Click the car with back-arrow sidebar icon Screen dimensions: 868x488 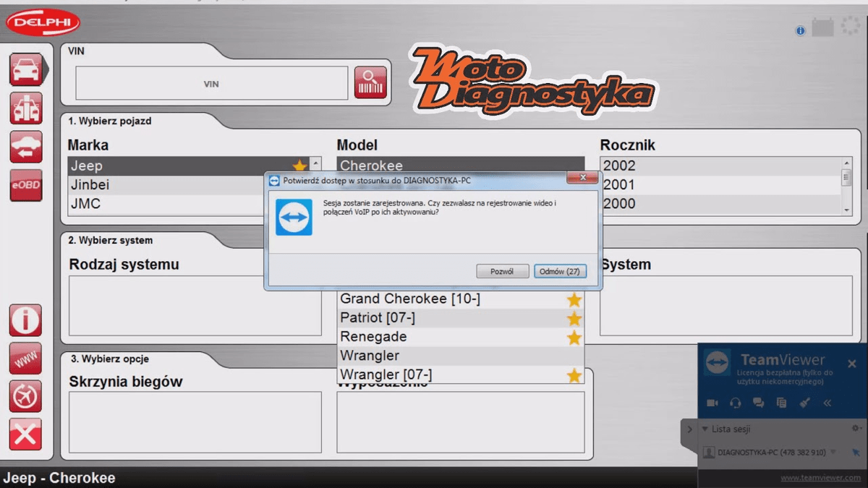26,147
